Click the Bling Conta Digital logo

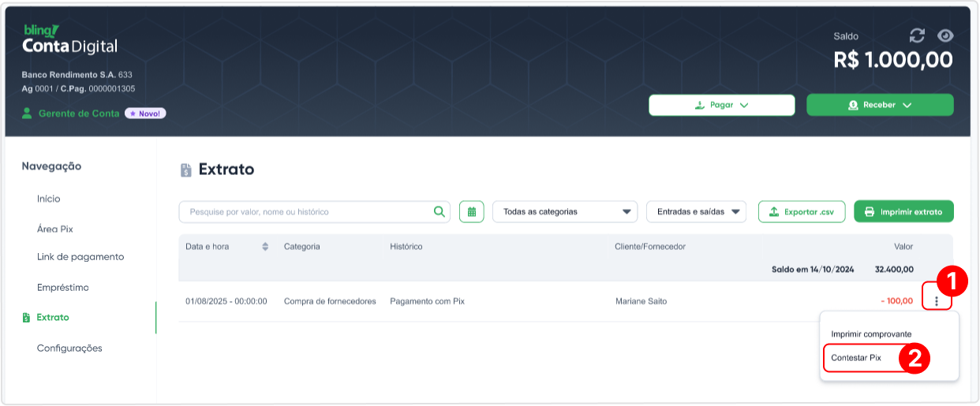click(70, 39)
